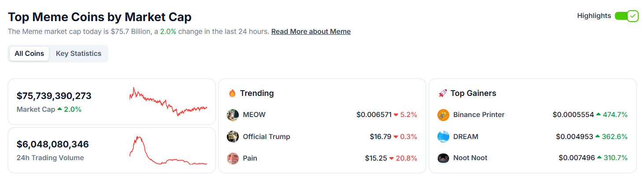Open the Read More about Meme link
Viewport: 644px width, 187px height.
point(311,32)
